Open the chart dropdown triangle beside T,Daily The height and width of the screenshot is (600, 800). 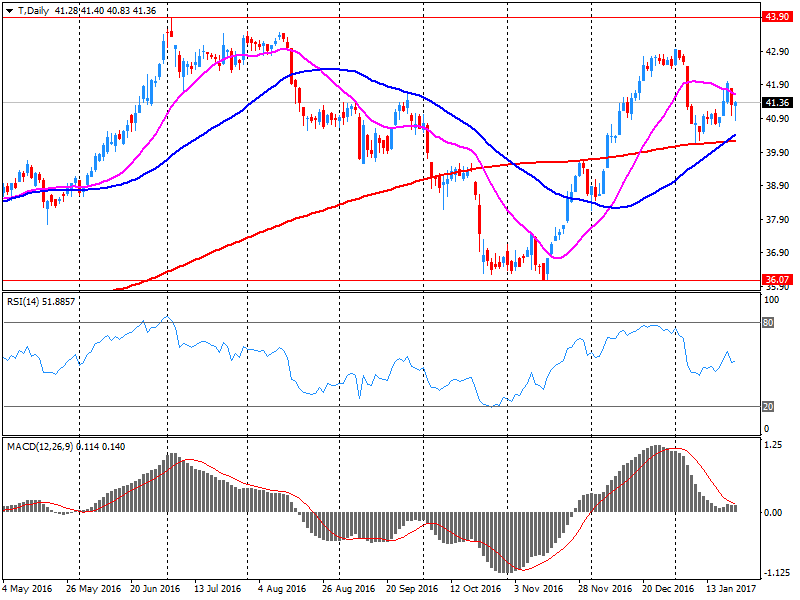point(9,11)
